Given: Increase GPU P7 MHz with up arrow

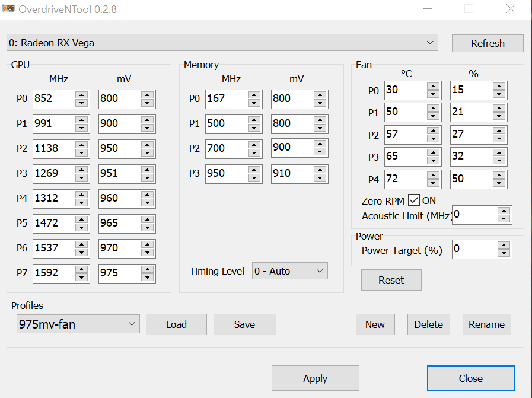Looking at the screenshot, I should click(81, 269).
